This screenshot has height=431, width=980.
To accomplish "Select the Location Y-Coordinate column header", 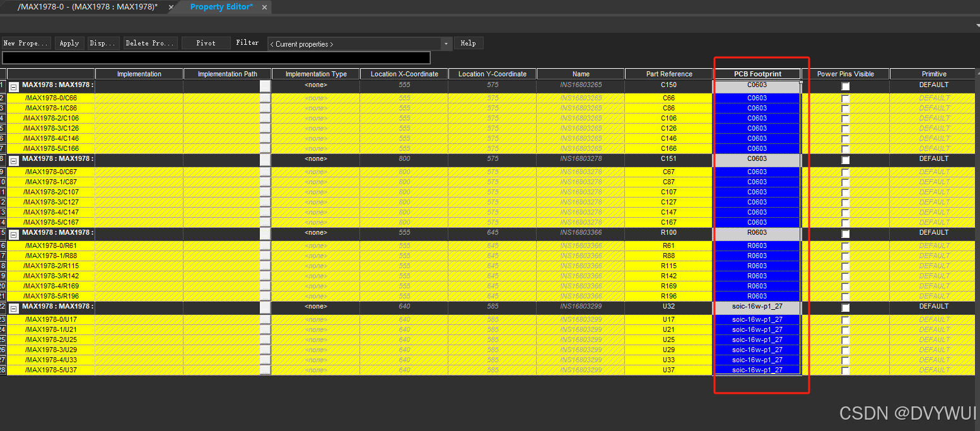I will point(493,74).
